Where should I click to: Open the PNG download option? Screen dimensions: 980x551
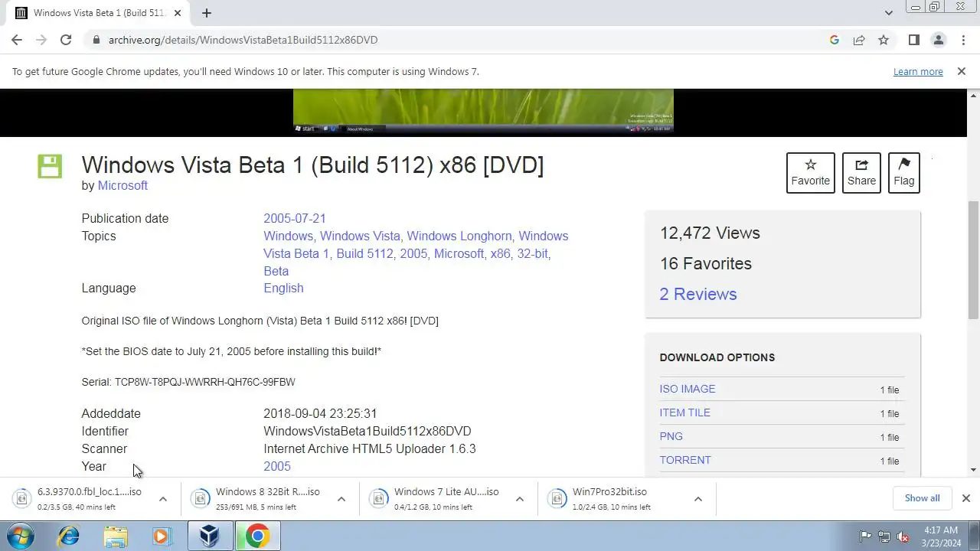tap(671, 436)
